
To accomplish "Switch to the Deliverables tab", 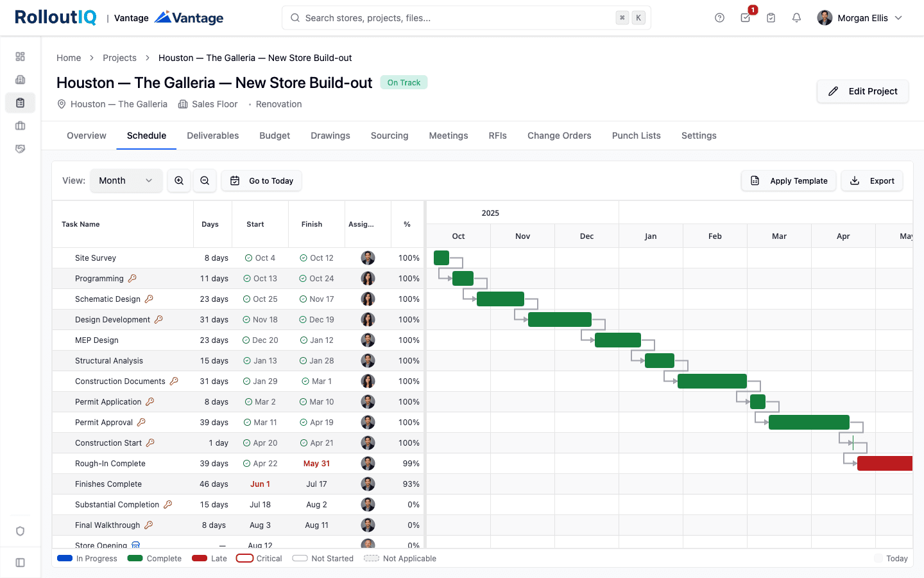I will point(213,136).
